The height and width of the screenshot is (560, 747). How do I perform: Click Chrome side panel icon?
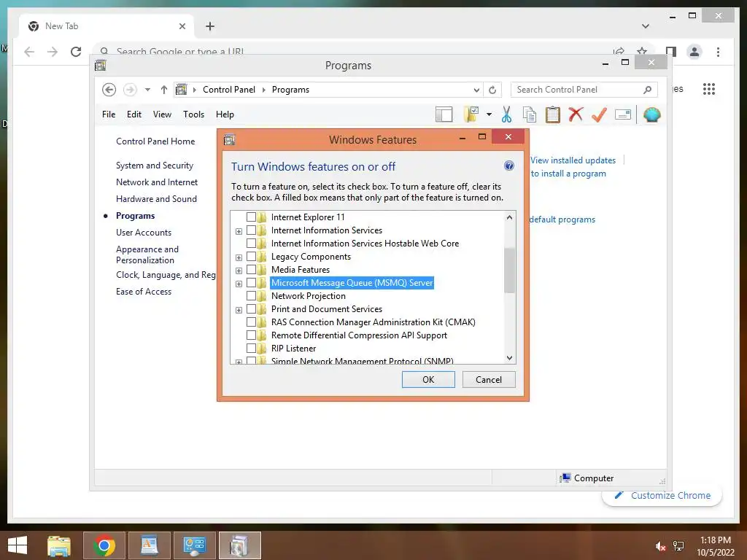click(x=671, y=52)
